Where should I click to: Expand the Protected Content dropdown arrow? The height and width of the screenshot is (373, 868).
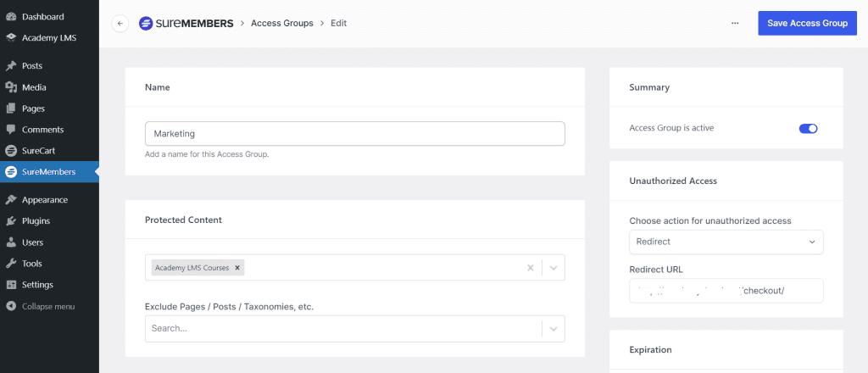pos(554,268)
